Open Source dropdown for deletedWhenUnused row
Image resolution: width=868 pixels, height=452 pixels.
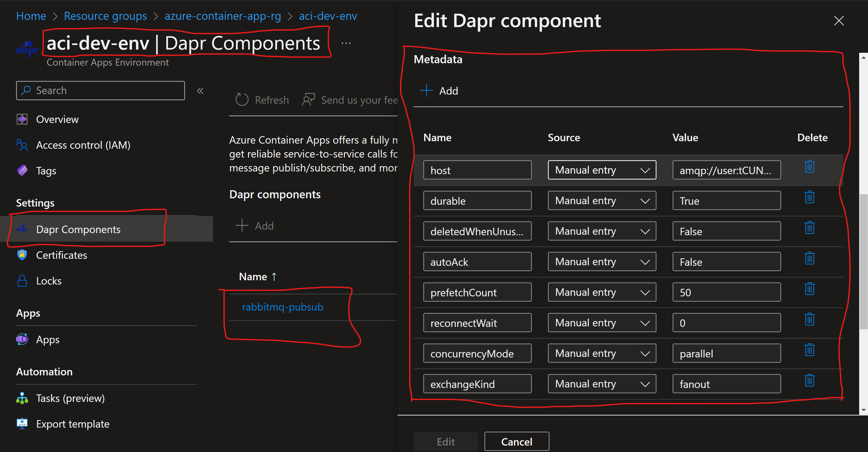pos(602,231)
